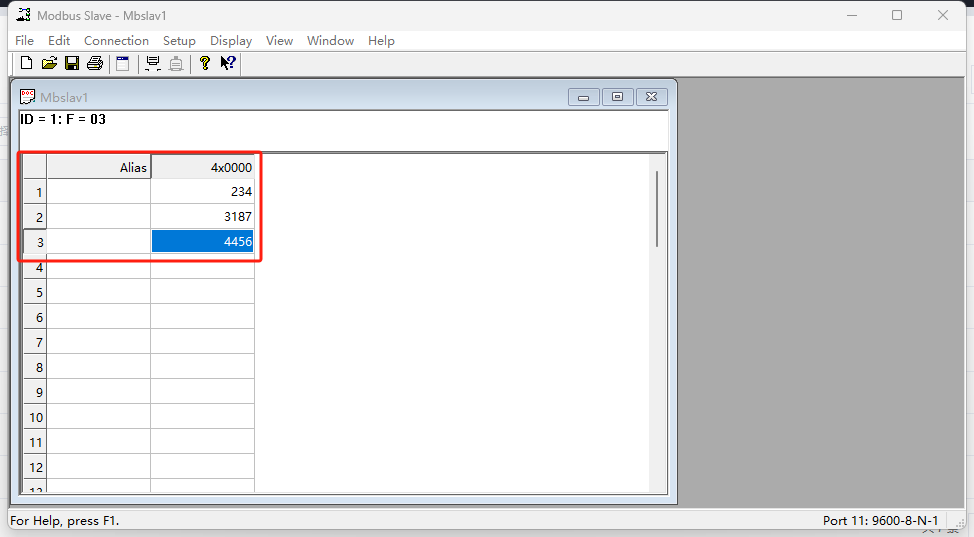Open the Display menu

[x=231, y=41]
